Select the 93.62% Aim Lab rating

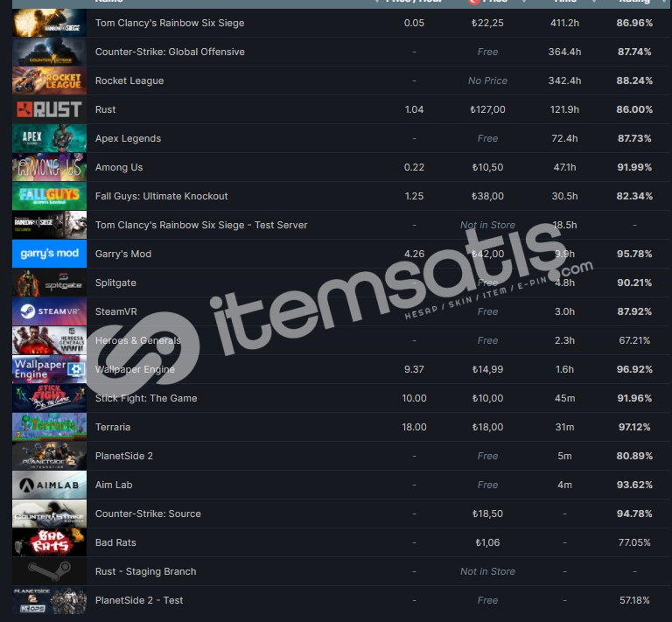tap(634, 485)
